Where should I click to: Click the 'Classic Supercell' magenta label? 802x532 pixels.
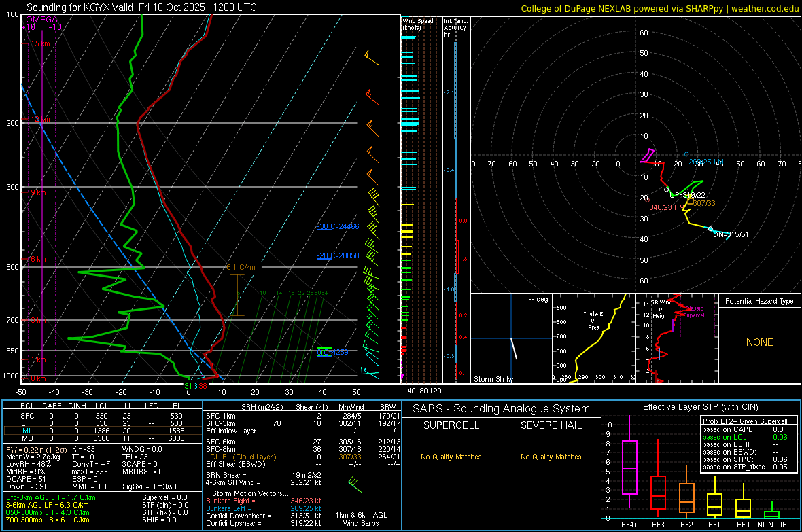pyautogui.click(x=694, y=312)
